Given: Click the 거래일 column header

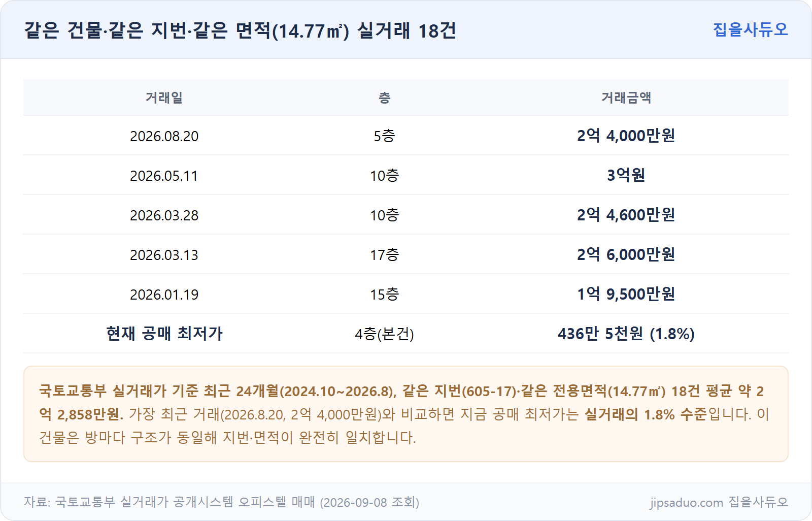Looking at the screenshot, I should [164, 97].
